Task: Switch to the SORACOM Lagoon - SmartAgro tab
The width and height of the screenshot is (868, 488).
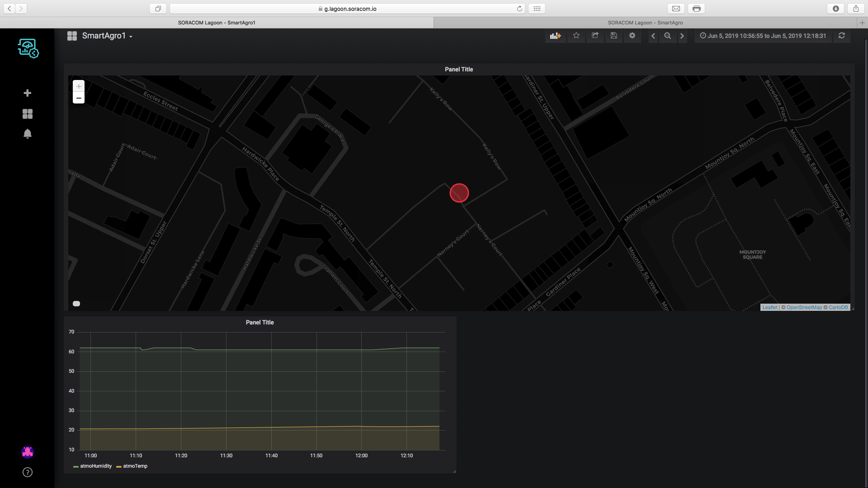Action: (x=645, y=23)
